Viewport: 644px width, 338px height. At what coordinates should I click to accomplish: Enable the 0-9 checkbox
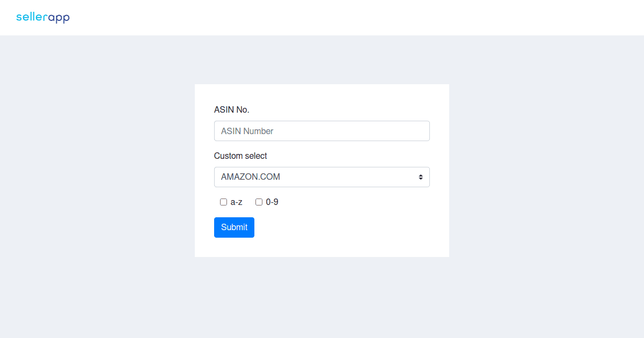coord(259,202)
